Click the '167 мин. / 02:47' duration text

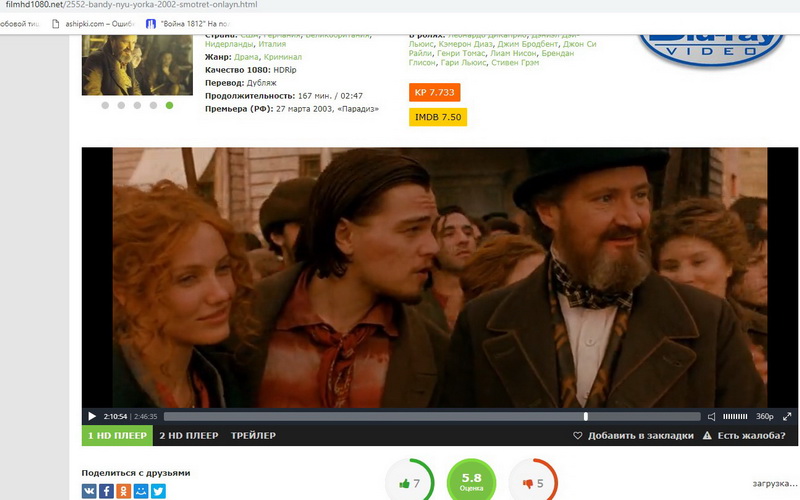(330, 96)
